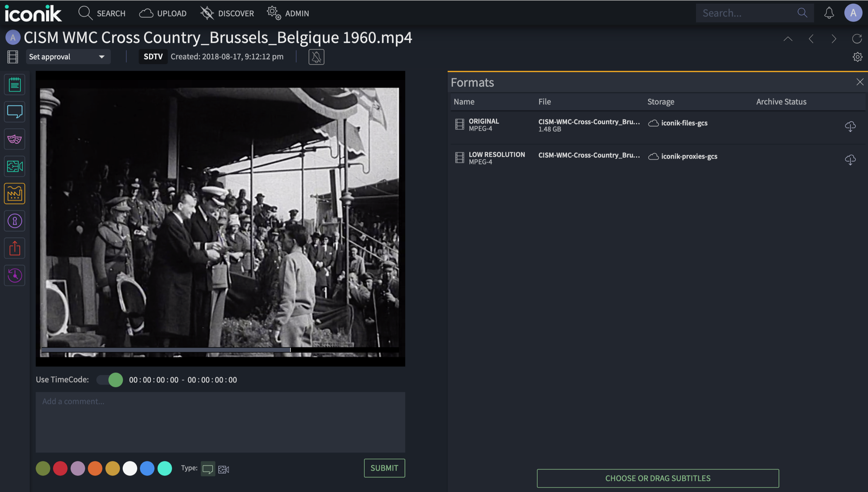The height and width of the screenshot is (492, 868).
Task: Pick the red comment color swatch
Action: (60, 469)
